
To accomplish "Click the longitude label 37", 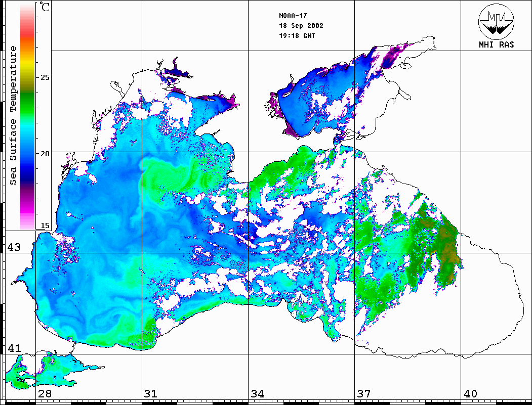I will pyautogui.click(x=364, y=393).
